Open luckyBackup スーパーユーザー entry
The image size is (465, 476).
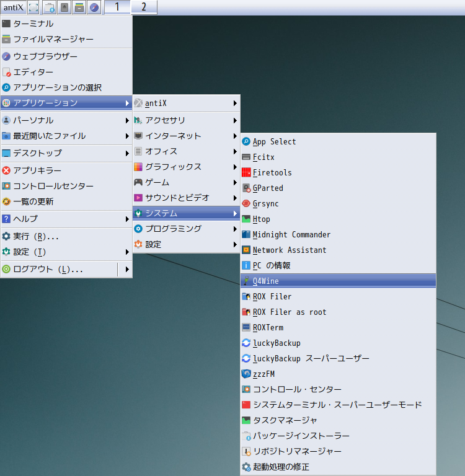point(338,358)
